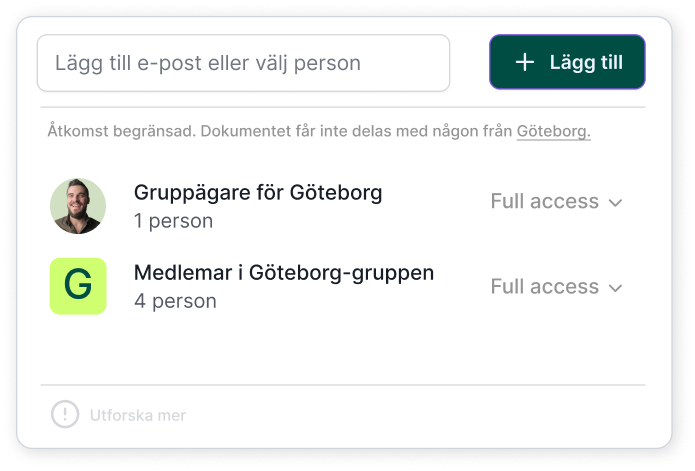
Task: Click the chevron beside Gruppägare's Full access
Action: pyautogui.click(x=616, y=203)
